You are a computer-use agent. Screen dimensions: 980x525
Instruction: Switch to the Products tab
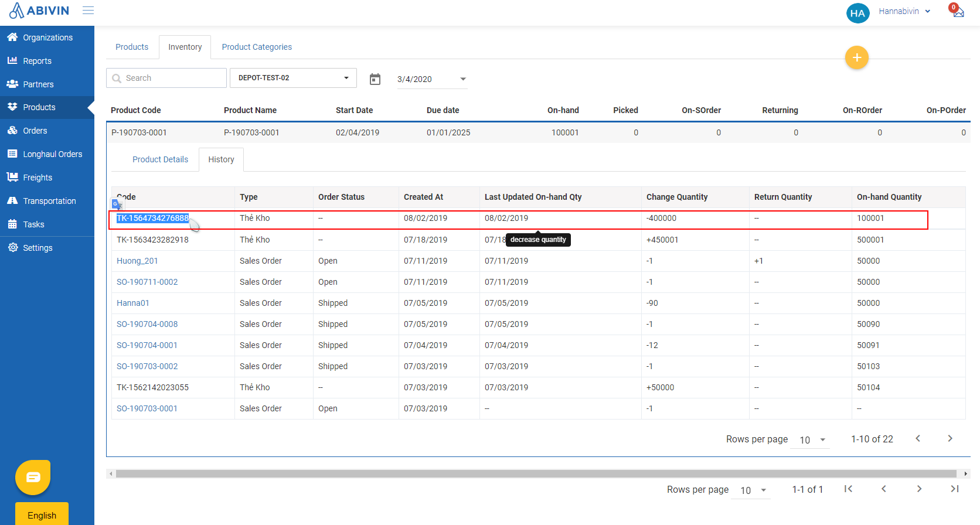pyautogui.click(x=132, y=47)
